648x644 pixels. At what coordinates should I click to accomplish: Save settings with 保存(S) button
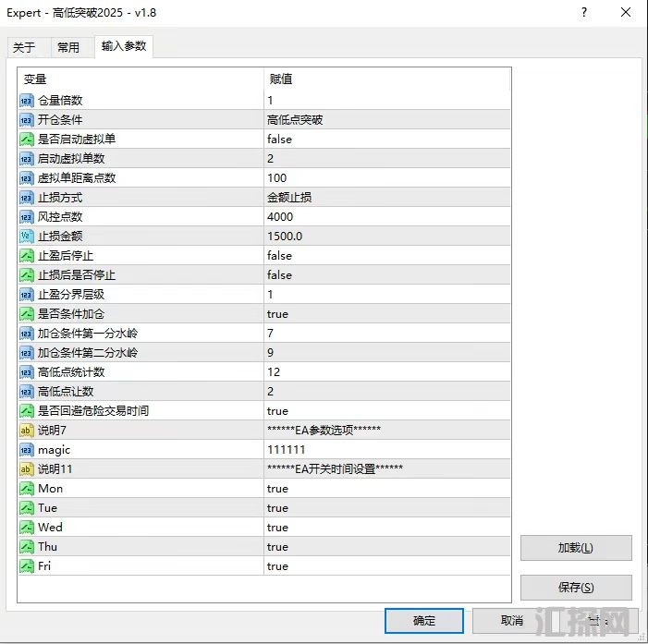(576, 588)
